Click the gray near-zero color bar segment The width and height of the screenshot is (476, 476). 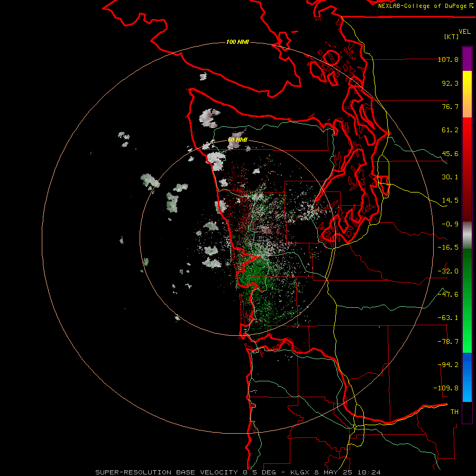(x=467, y=235)
